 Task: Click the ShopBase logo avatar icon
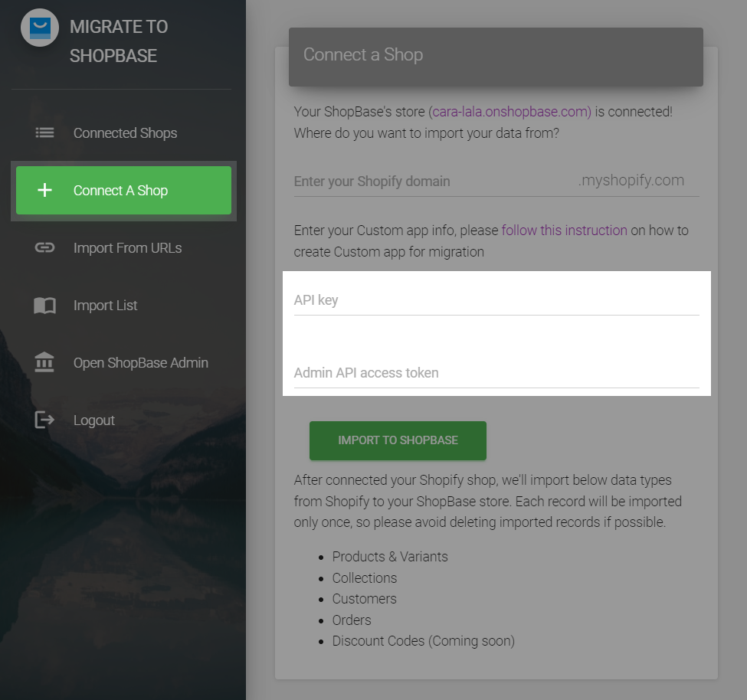point(40,28)
